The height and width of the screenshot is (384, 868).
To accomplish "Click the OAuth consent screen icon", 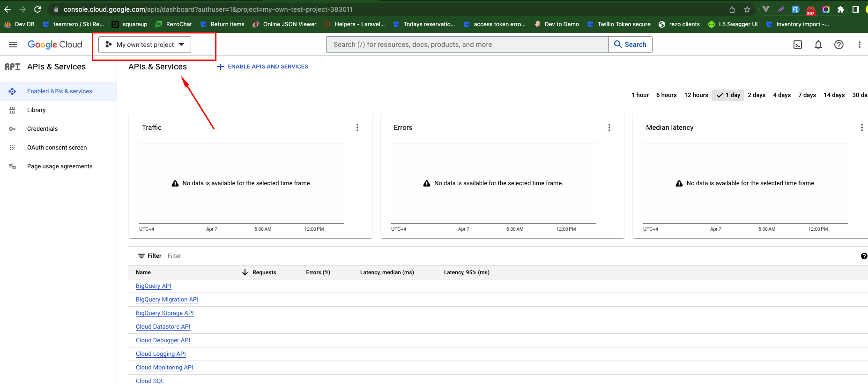I will 12,148.
